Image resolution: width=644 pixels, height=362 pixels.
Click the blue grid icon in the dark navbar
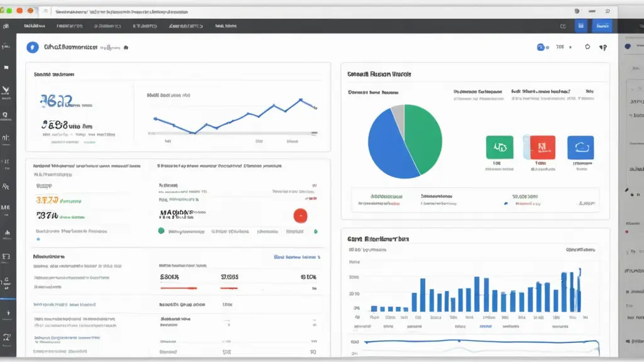[x=580, y=26]
